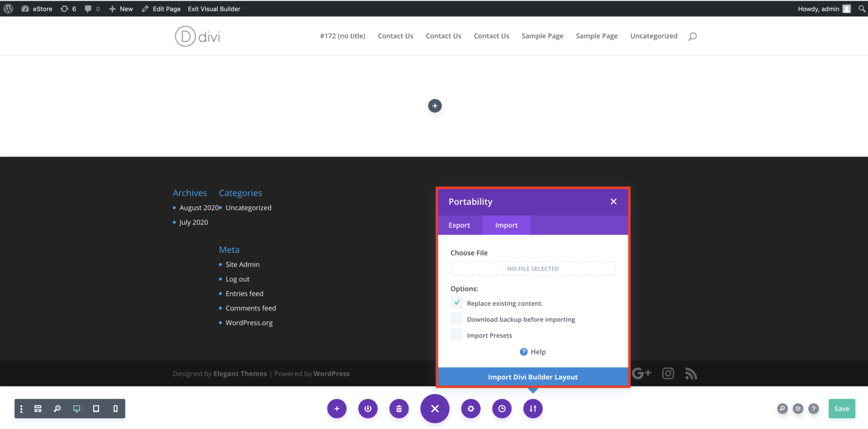The image size is (868, 429).
Task: Open page settings gear icon
Action: [x=471, y=409]
